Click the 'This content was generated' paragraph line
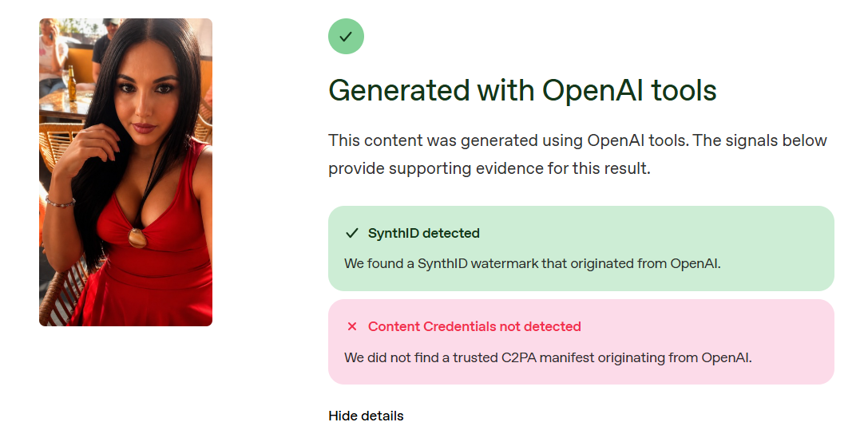Image resolution: width=868 pixels, height=426 pixels. (x=577, y=140)
